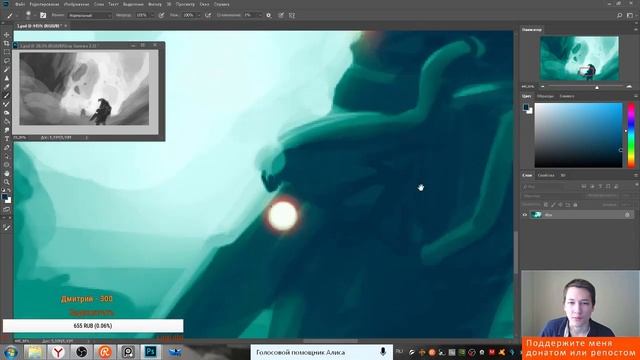The width and height of the screenshot is (640, 360).
Task: Select the Type tool
Action: (x=7, y=139)
